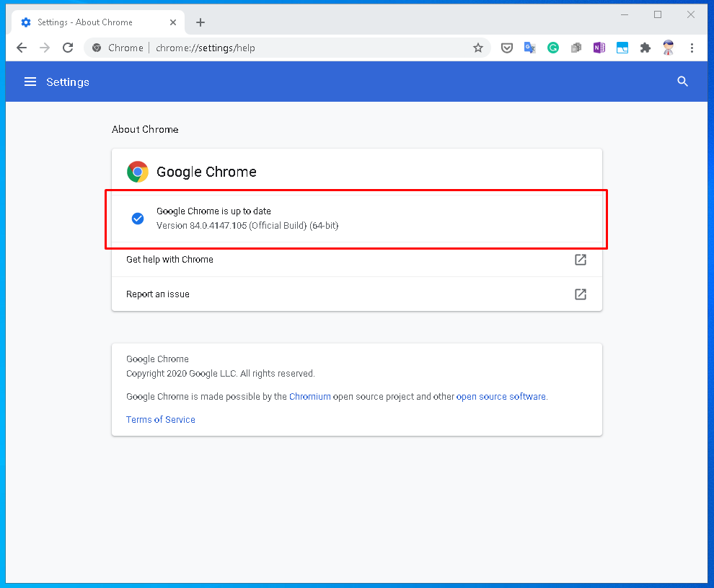Click the Version 84.0.4147.105 text
Image resolution: width=714 pixels, height=588 pixels.
click(247, 225)
